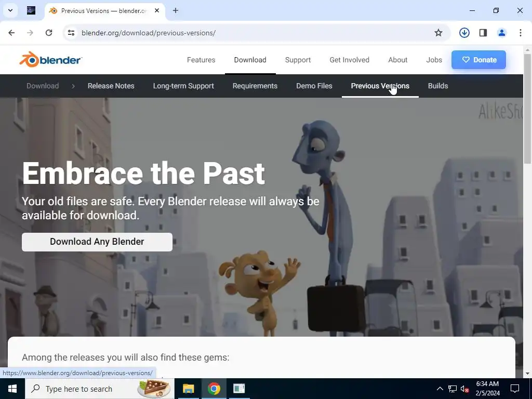Click the Download breadcrumb link
This screenshot has height=399, width=532.
pyautogui.click(x=43, y=86)
